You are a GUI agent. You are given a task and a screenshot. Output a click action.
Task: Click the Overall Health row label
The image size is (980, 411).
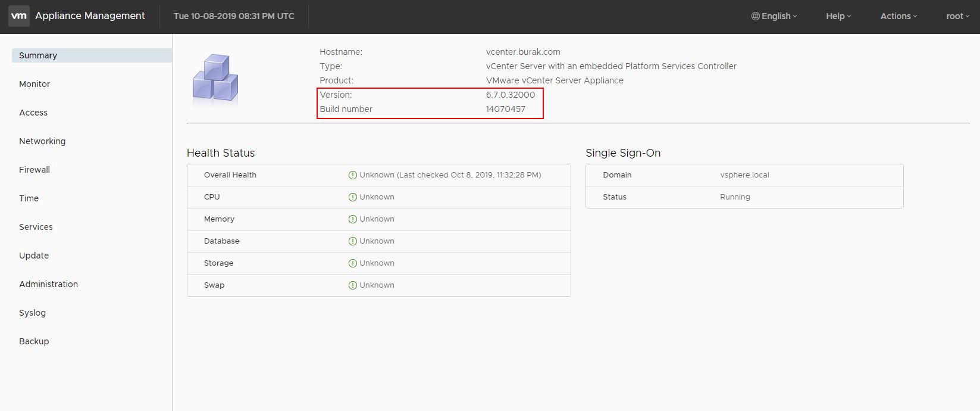coord(230,175)
